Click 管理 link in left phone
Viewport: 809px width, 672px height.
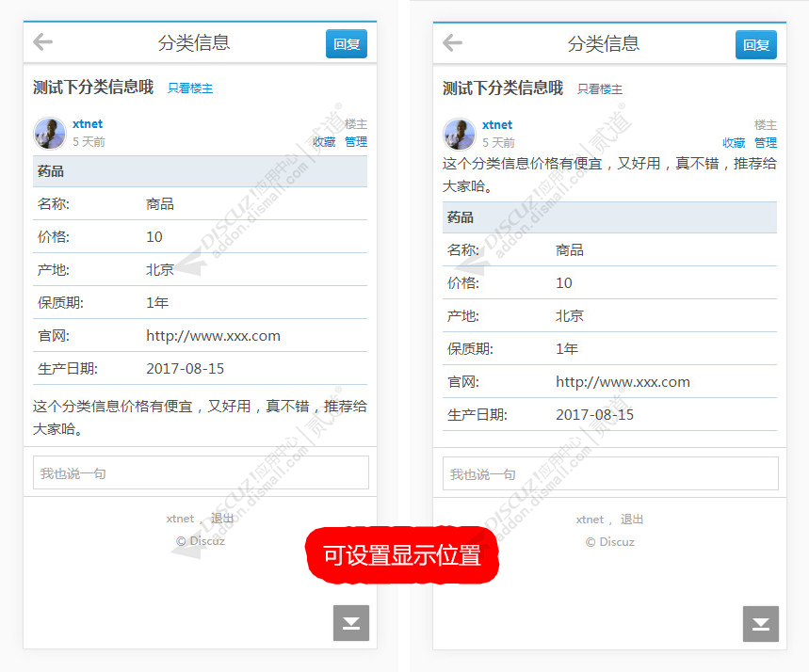pyautogui.click(x=356, y=142)
